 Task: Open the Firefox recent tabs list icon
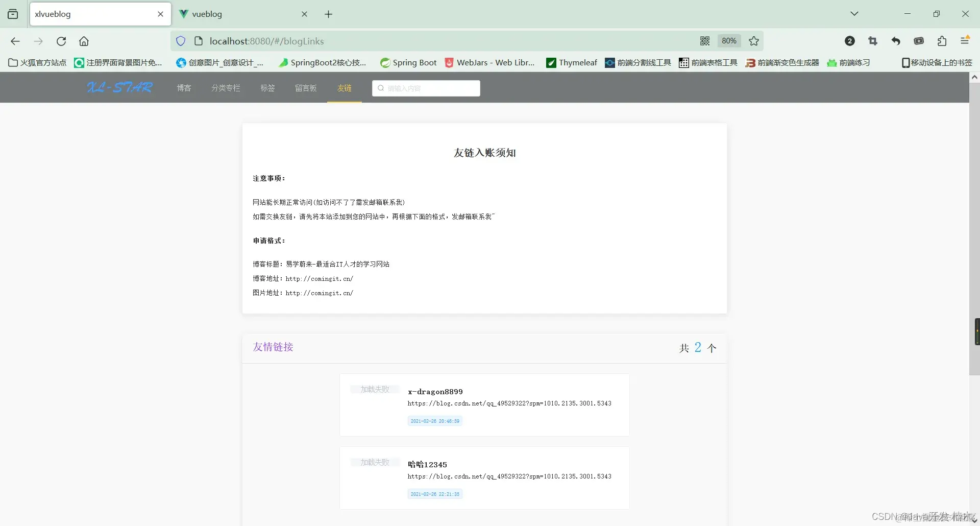point(13,14)
